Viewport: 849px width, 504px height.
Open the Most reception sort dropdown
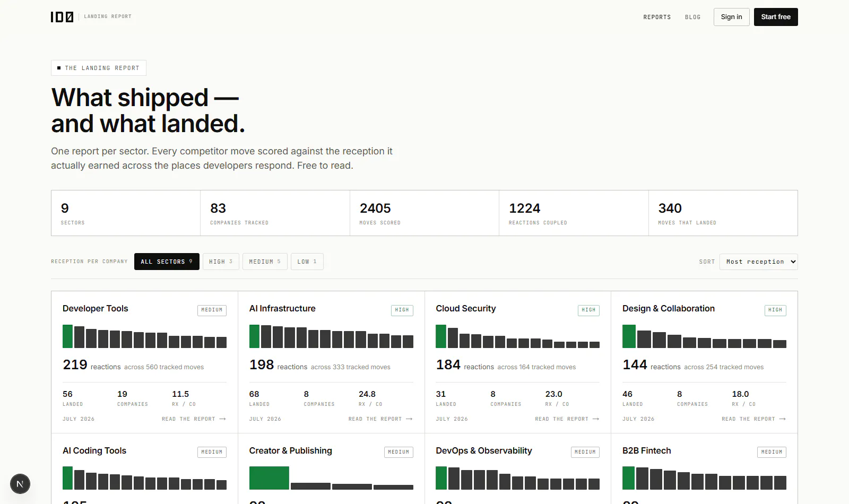pyautogui.click(x=759, y=262)
